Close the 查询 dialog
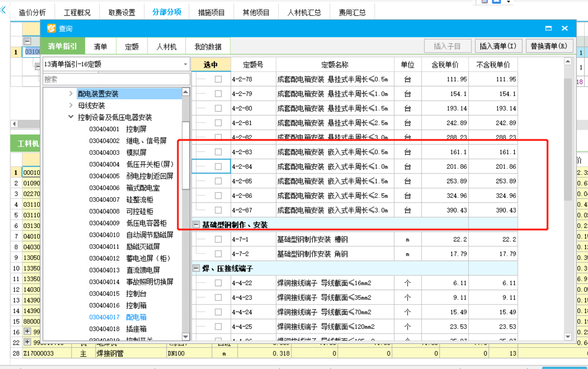The image size is (588, 369). tap(565, 28)
